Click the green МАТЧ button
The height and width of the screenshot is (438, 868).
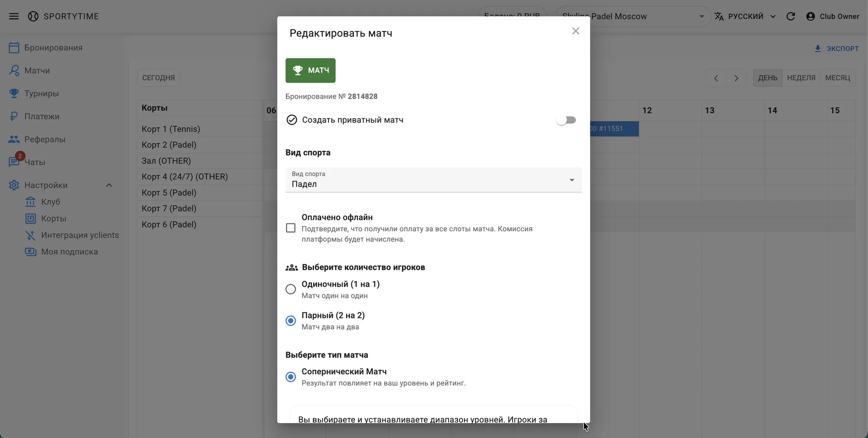pos(311,70)
